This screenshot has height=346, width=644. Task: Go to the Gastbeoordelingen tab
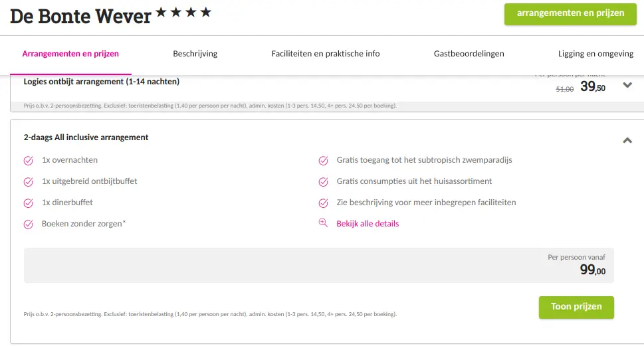(469, 54)
